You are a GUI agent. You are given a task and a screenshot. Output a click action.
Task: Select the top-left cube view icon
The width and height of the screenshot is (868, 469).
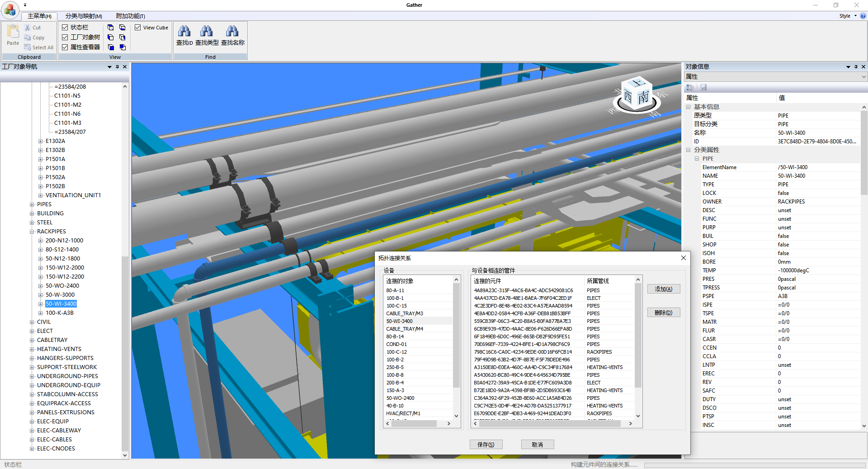111,28
